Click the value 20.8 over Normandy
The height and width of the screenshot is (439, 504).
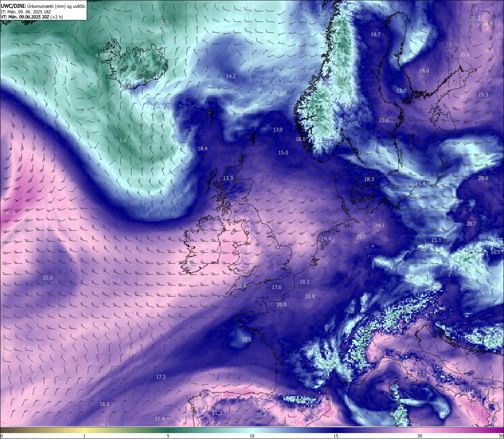(282, 305)
